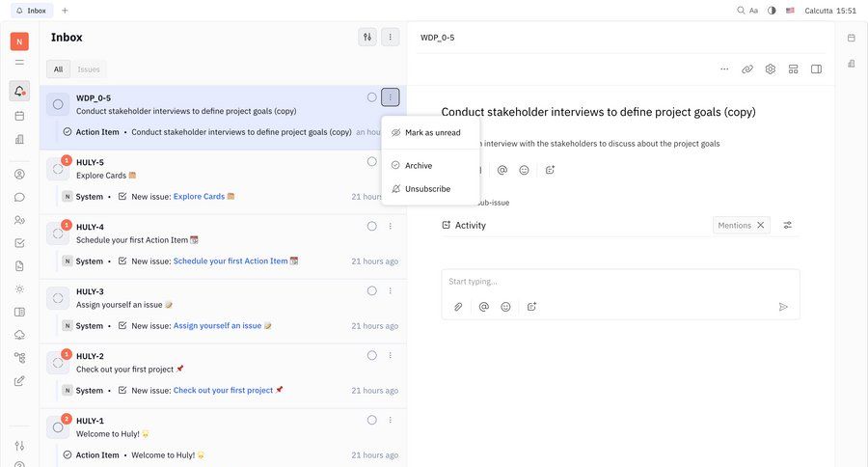Open the HULY-4 row three-dots menu
The image size is (868, 467).
coord(391,226)
